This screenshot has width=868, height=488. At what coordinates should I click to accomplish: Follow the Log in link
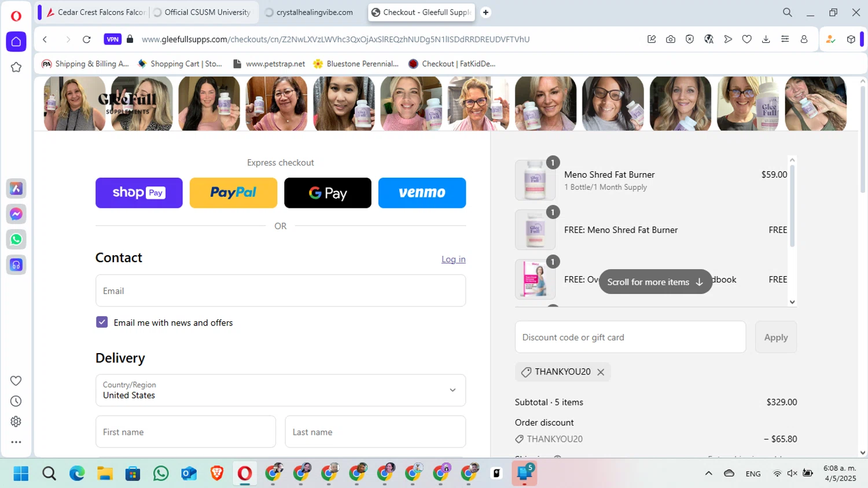[454, 259]
